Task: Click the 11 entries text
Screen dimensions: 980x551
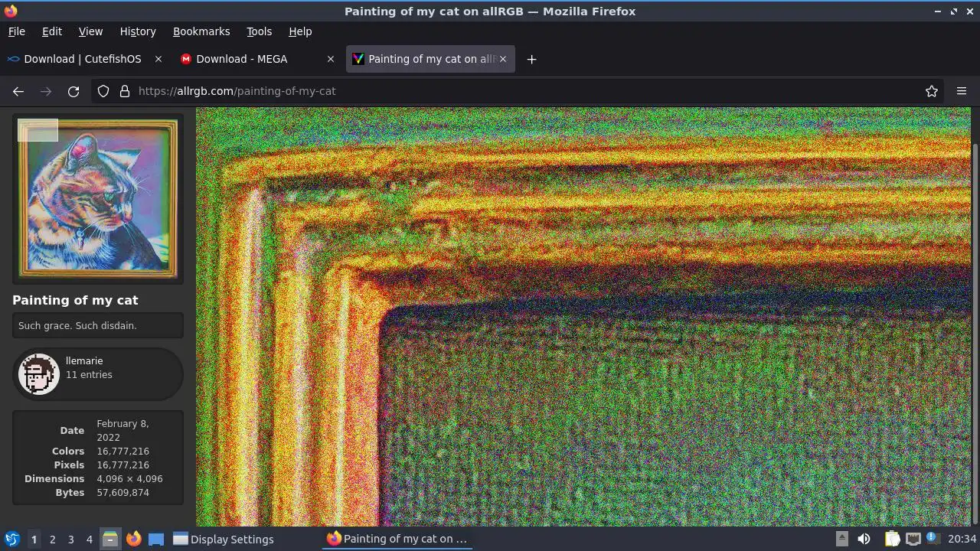Action: pyautogui.click(x=89, y=374)
